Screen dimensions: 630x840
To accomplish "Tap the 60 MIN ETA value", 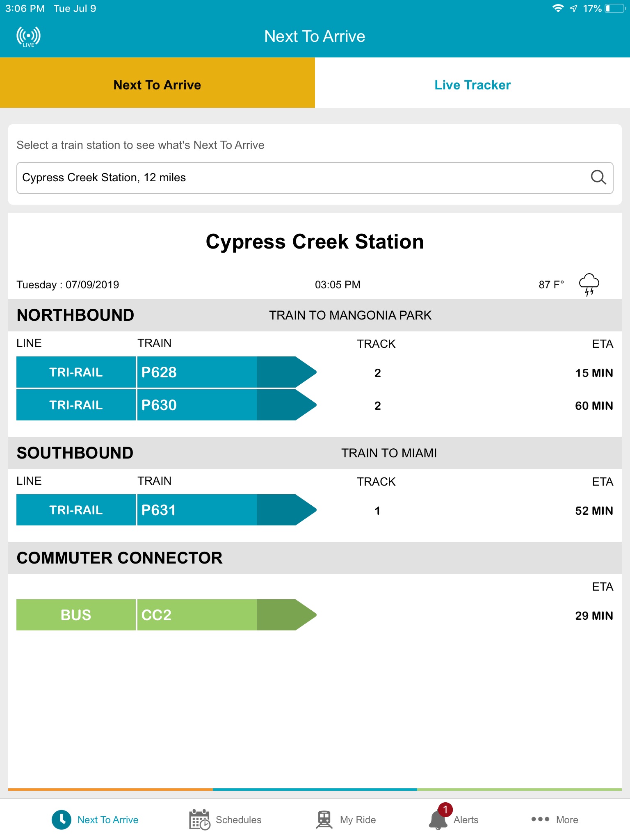I will pyautogui.click(x=594, y=406).
